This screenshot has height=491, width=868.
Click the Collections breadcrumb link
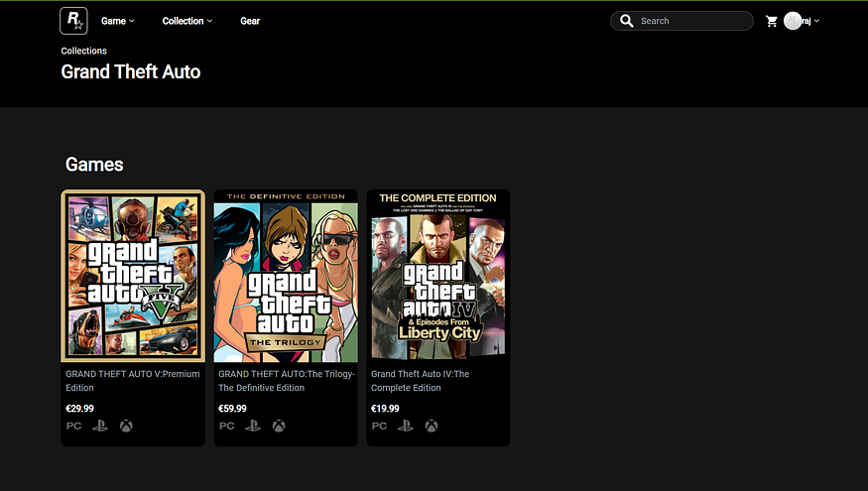83,51
